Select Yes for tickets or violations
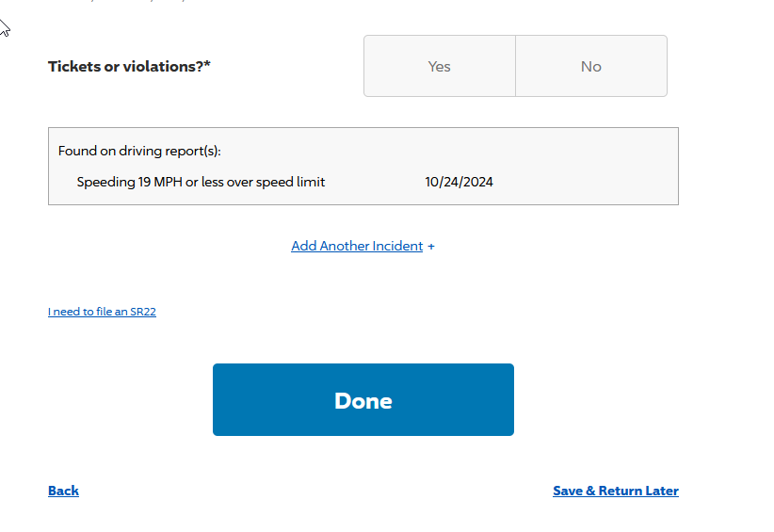The width and height of the screenshot is (774, 532). tap(440, 67)
